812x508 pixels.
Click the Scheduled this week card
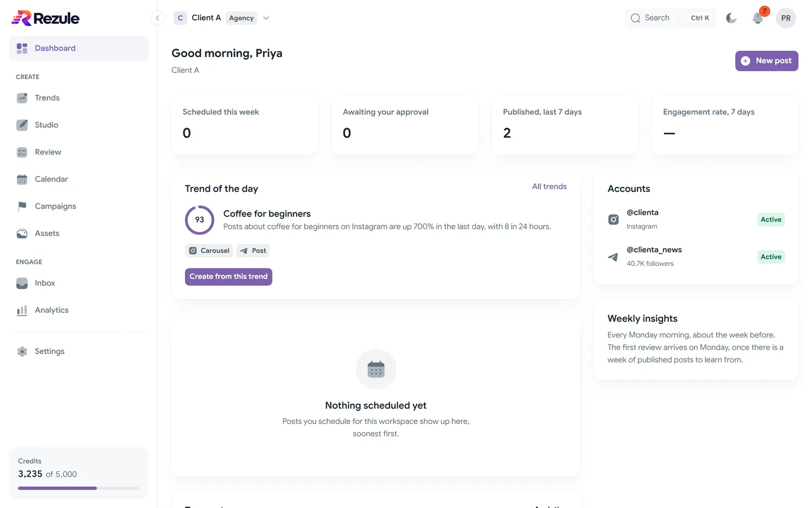tap(245, 125)
